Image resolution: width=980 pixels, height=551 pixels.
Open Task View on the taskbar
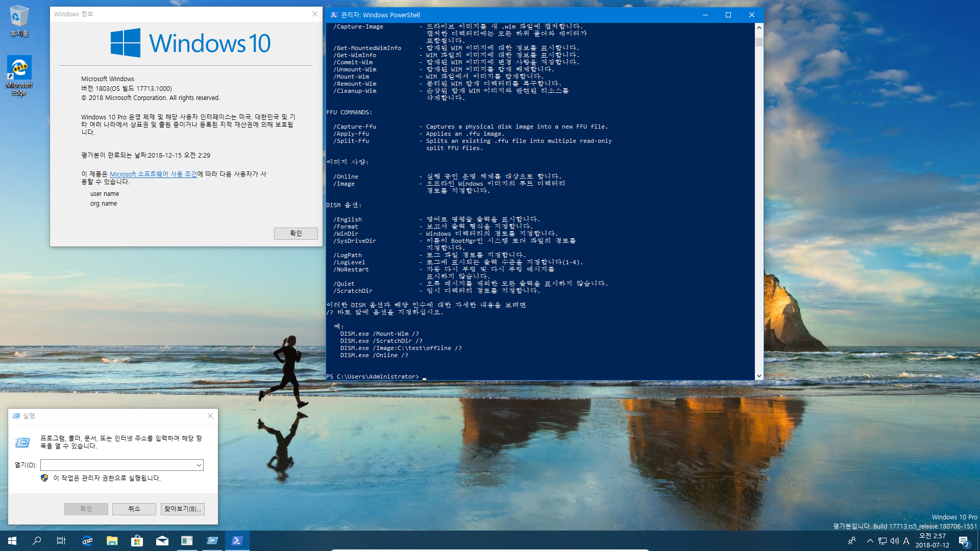click(x=61, y=541)
